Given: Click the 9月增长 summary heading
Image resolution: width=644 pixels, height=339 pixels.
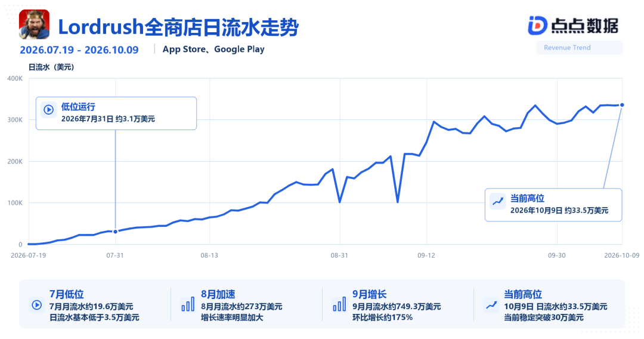Looking at the screenshot, I should 370,294.
